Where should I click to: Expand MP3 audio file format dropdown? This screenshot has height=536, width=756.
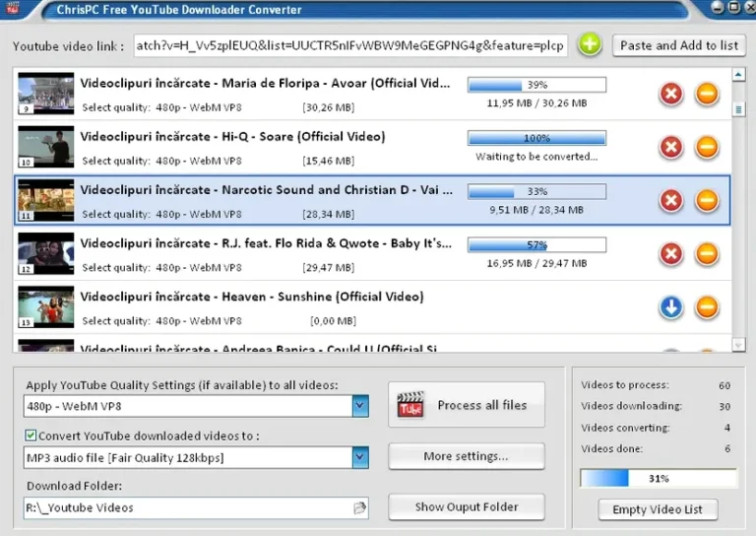pyautogui.click(x=359, y=457)
